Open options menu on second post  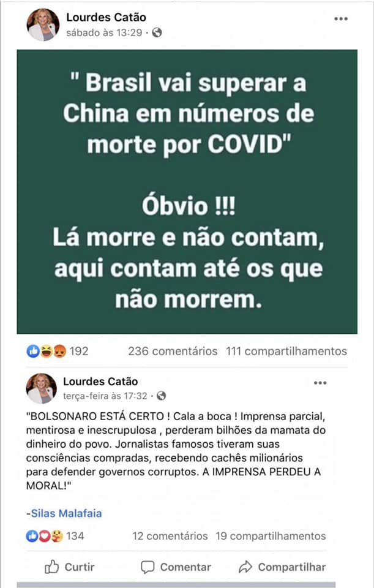coord(320,383)
